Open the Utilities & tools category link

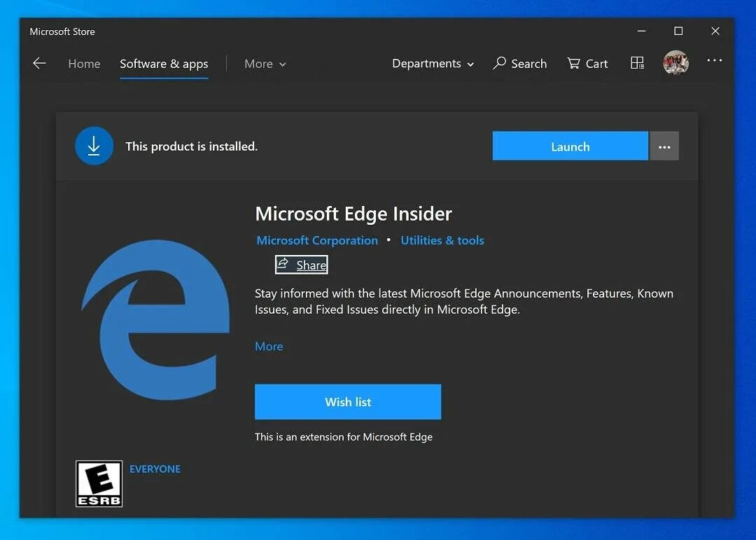click(x=442, y=240)
